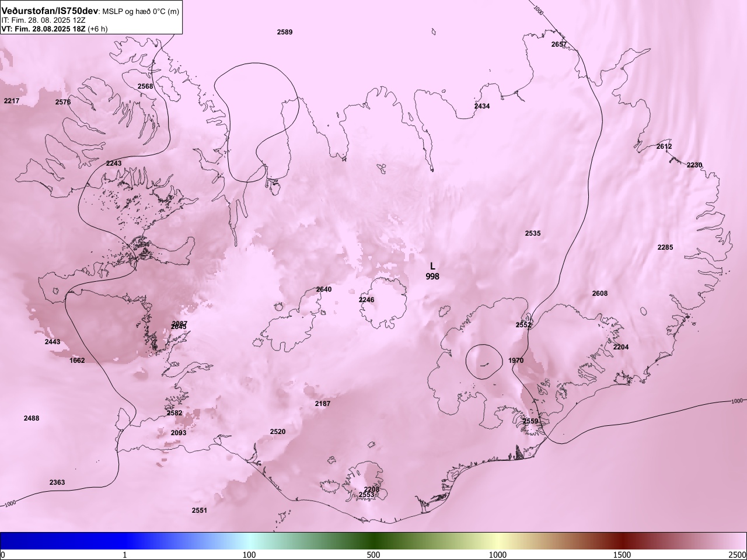The image size is (747, 560).
Task: Click the 2217 height value
Action: coord(12,101)
